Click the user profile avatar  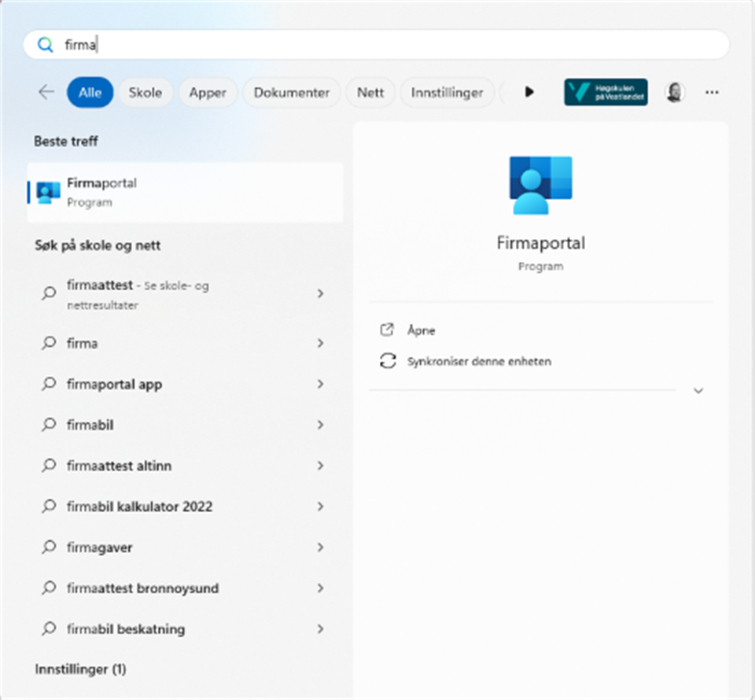click(674, 92)
